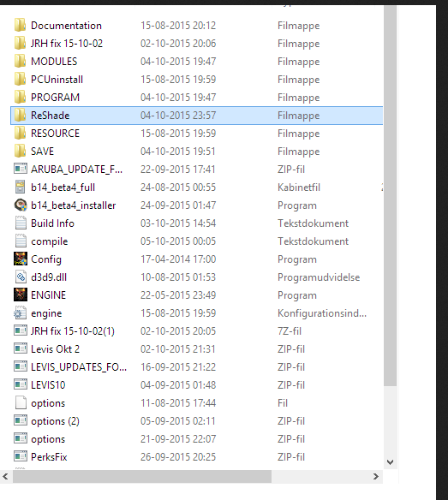448x500 pixels.
Task: Select the JRH fix 15-10-02(1) 7Z file
Action: click(73, 331)
